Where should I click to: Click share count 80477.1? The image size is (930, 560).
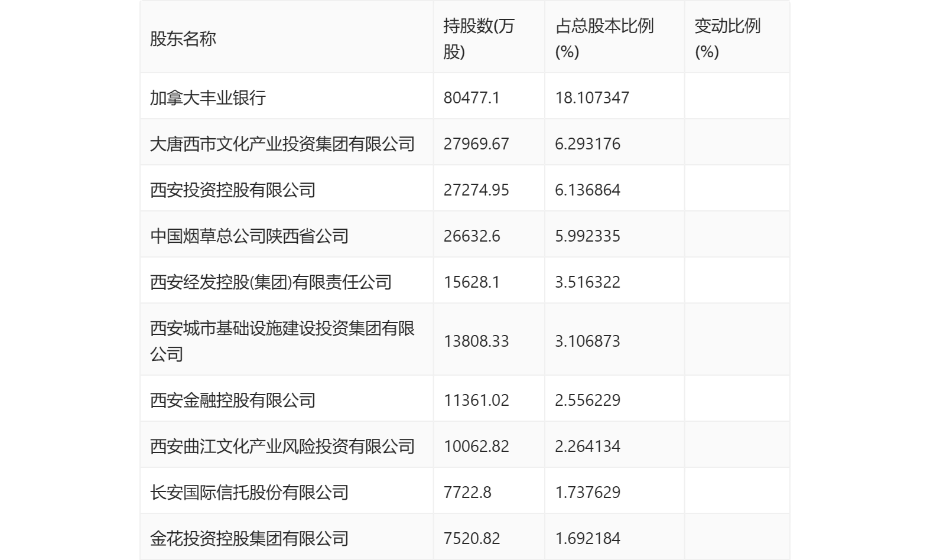[x=471, y=97]
